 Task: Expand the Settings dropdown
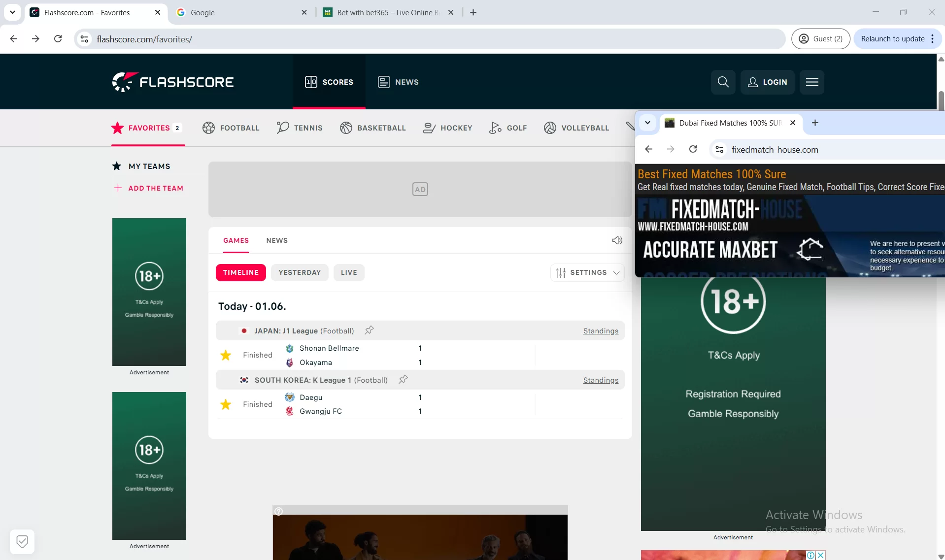[x=587, y=272]
